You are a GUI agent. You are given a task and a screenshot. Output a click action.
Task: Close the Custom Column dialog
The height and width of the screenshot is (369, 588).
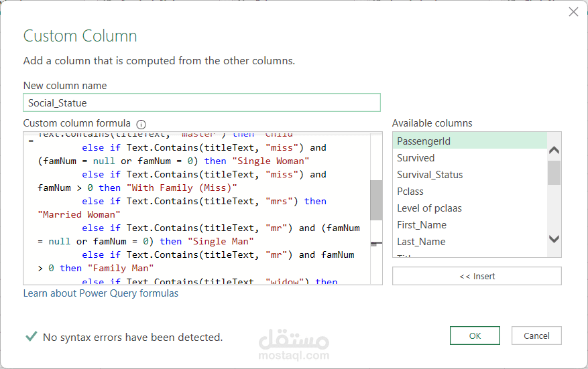[573, 12]
